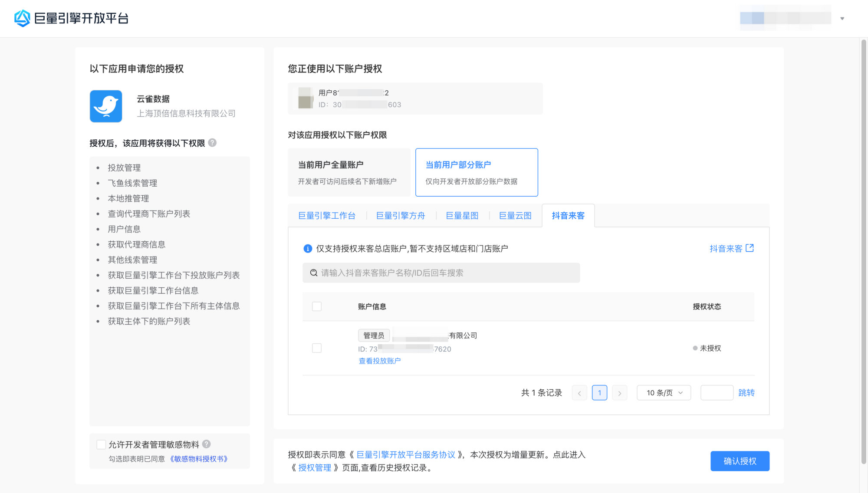Select 当前用户全量账户 option card
This screenshot has width=868, height=493.
click(349, 172)
